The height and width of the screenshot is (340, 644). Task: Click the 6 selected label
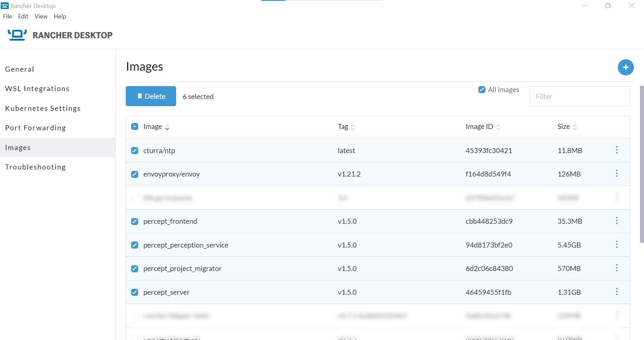[198, 96]
